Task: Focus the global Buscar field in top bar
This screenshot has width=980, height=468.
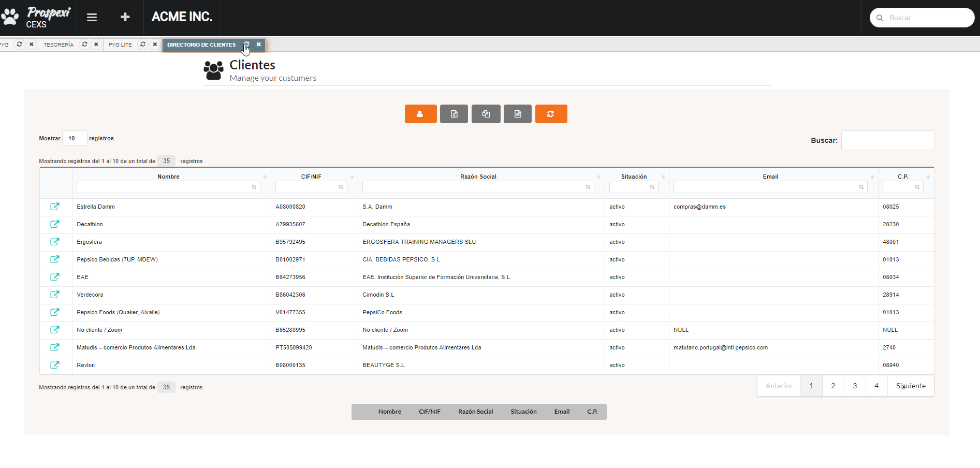Action: [922, 18]
